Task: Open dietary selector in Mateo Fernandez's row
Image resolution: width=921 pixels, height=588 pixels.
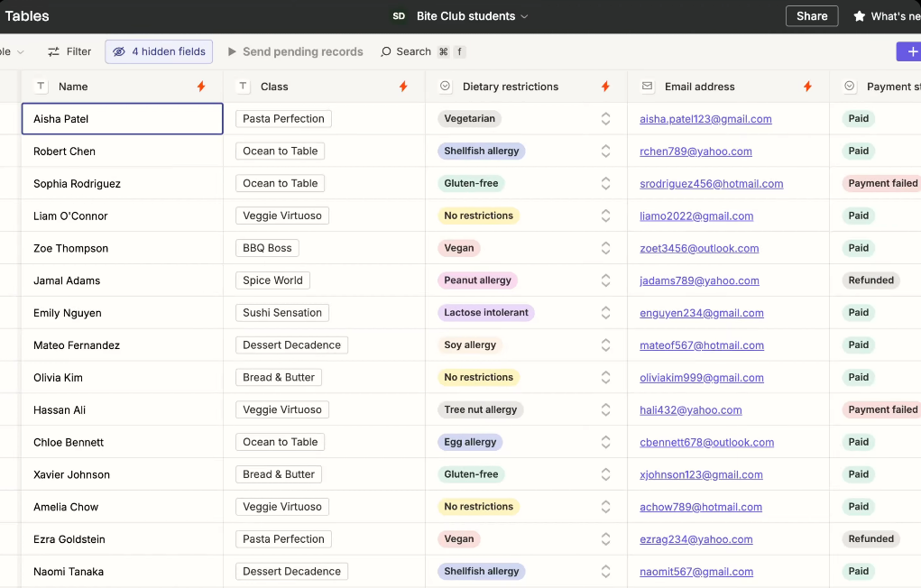Action: point(605,345)
